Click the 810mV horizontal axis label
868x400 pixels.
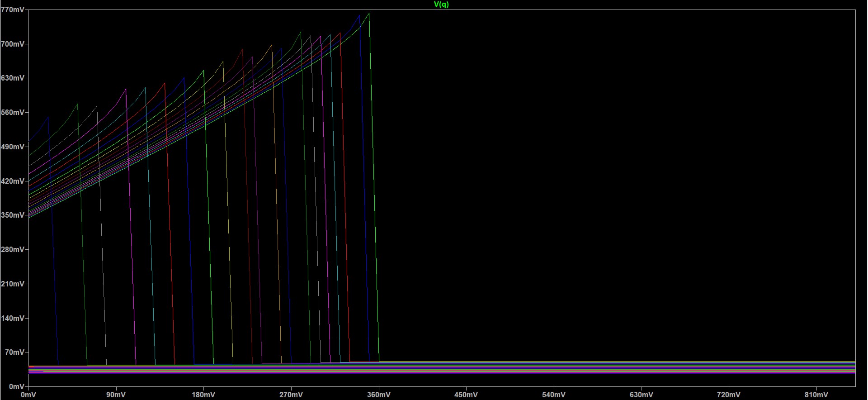tap(816, 395)
